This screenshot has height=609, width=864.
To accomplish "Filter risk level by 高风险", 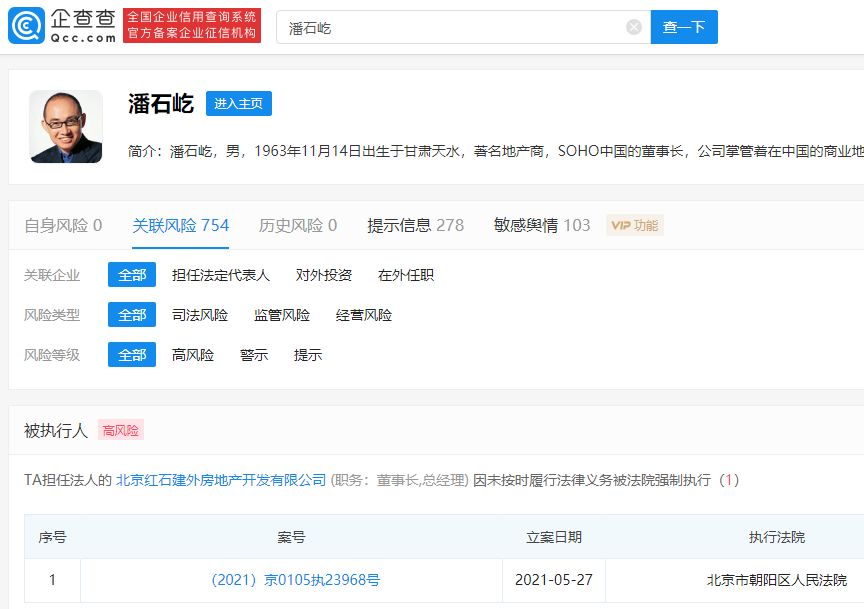I will coord(192,355).
